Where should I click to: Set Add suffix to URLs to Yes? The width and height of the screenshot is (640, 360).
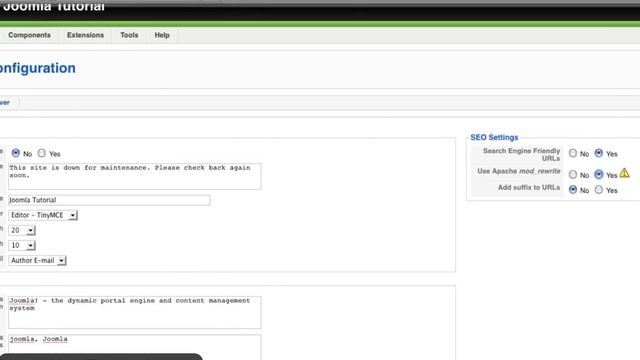599,189
